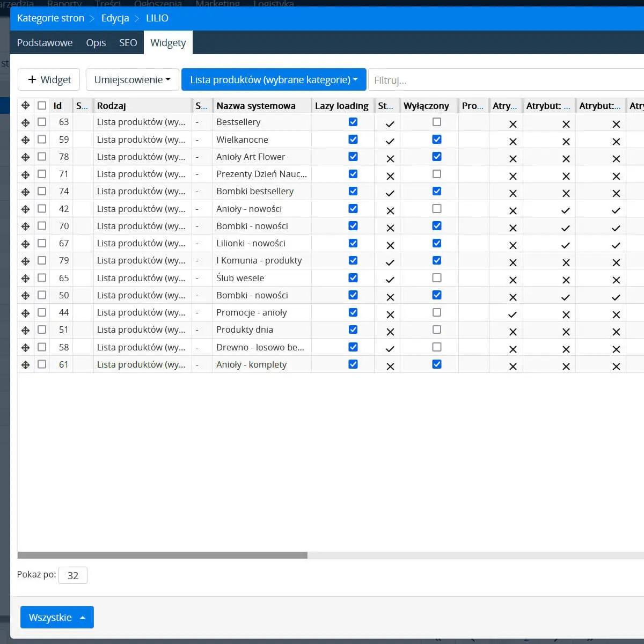Go to Edycja breadcrumb

(x=115, y=18)
